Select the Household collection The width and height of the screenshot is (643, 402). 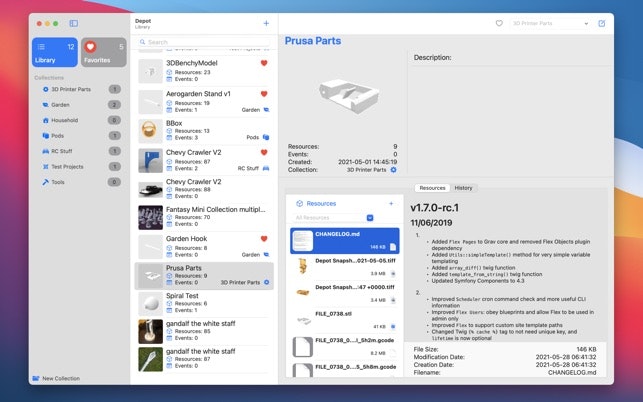[x=81, y=120]
